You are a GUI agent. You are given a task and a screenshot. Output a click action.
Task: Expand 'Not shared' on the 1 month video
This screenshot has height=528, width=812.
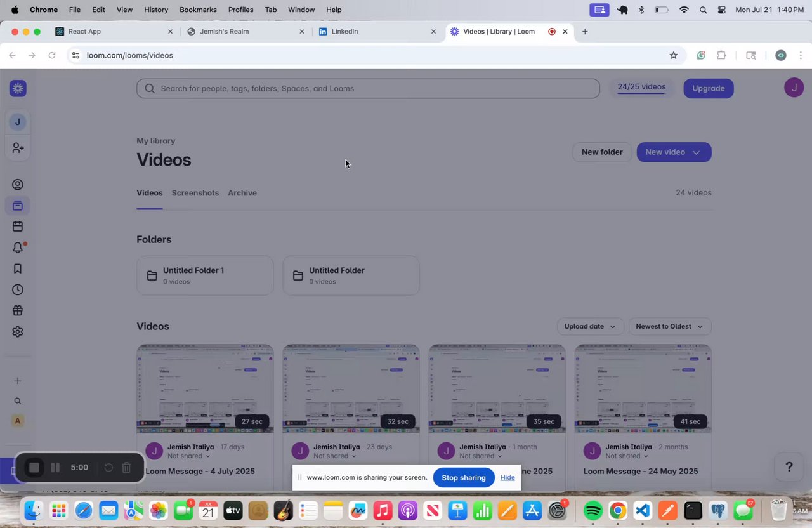point(481,456)
